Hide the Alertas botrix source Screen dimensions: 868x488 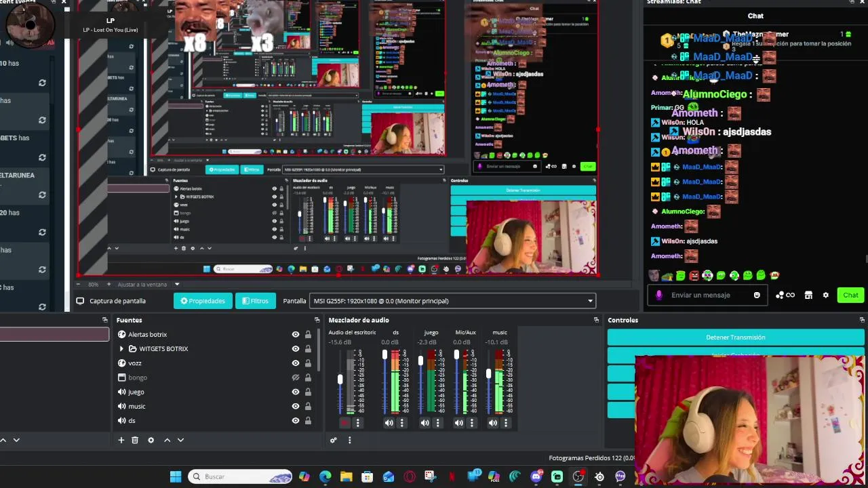click(x=296, y=334)
